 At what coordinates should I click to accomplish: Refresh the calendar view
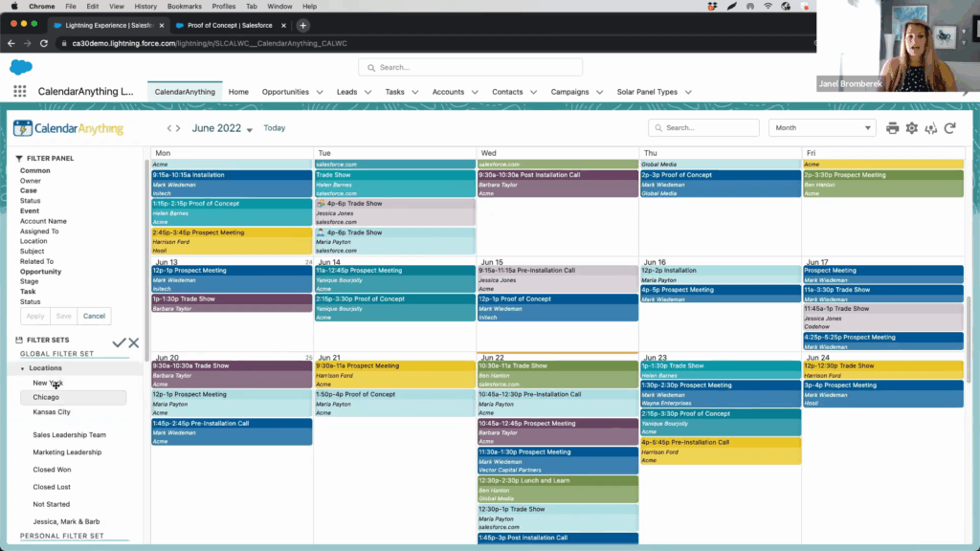coord(949,128)
